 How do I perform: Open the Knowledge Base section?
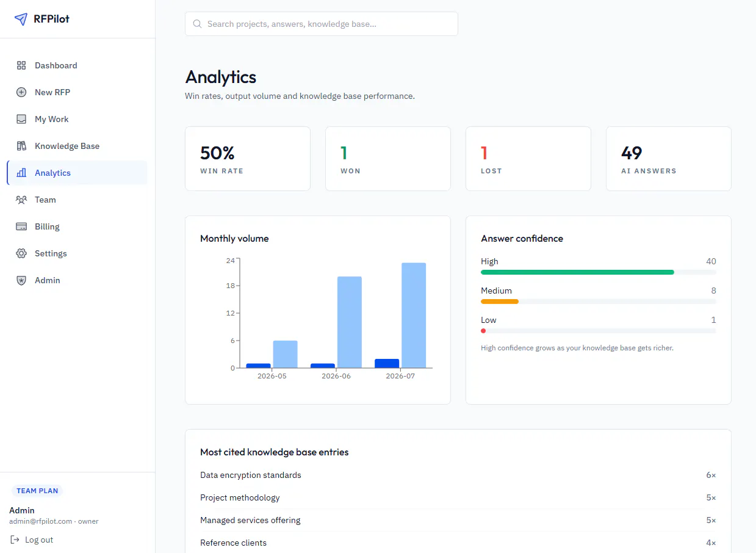click(77, 146)
